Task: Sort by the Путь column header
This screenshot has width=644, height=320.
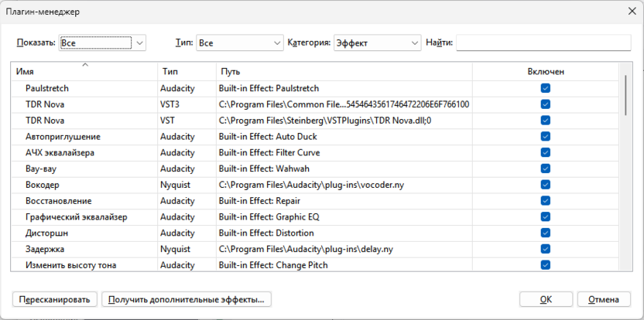Action: point(344,71)
